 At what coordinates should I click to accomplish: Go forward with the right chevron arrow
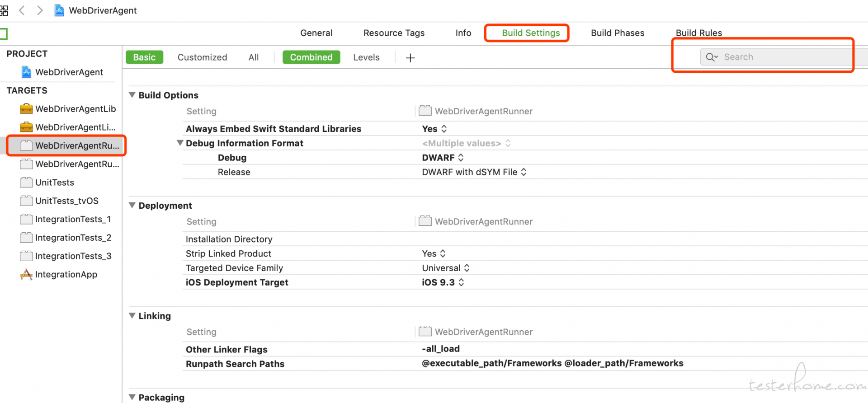tap(40, 10)
